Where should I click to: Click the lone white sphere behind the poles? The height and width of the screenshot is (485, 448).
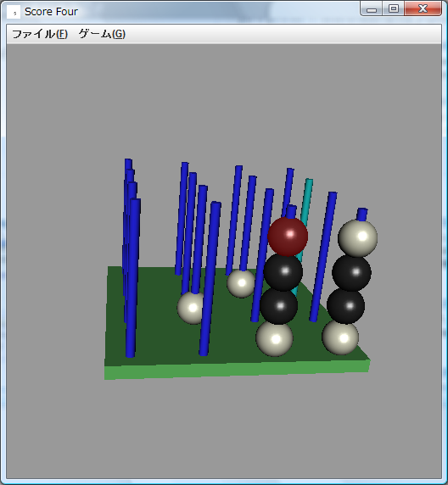[x=241, y=284]
